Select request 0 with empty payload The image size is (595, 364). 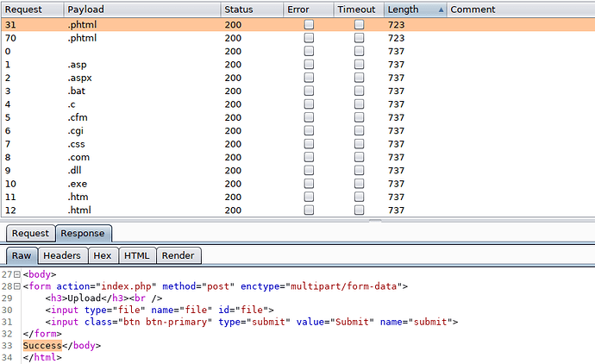click(298, 51)
